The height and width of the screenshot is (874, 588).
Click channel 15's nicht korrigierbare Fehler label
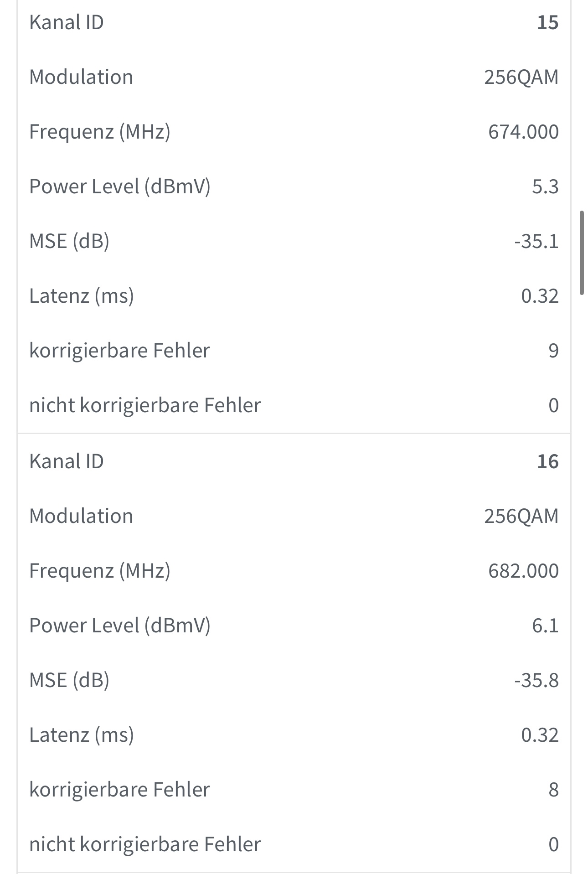coord(145,405)
